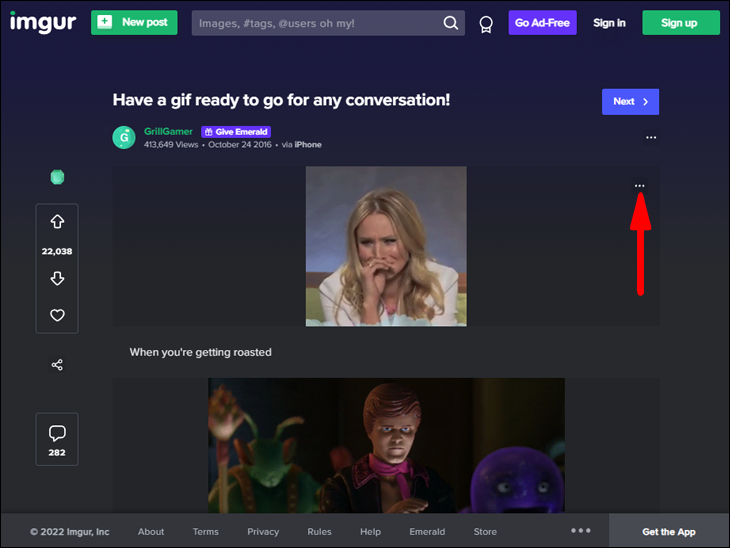Click the Go Ad-Free button
Screen dimensions: 730x548
tap(542, 22)
